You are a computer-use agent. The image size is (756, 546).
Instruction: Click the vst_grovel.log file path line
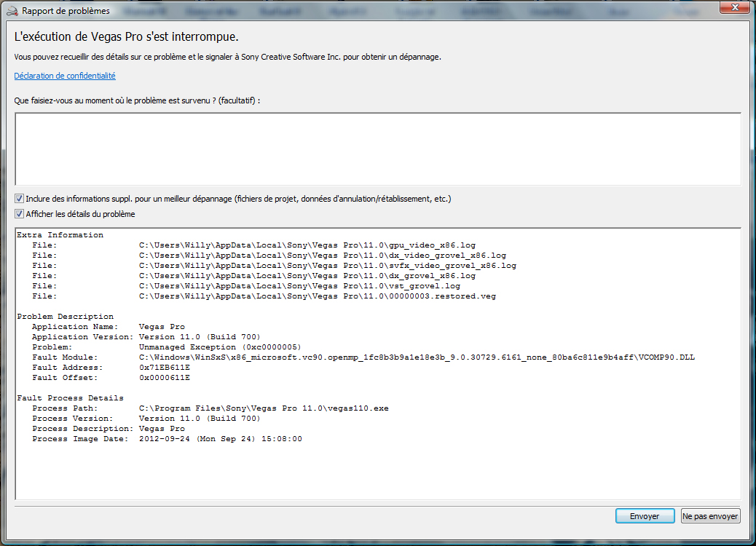coord(299,286)
